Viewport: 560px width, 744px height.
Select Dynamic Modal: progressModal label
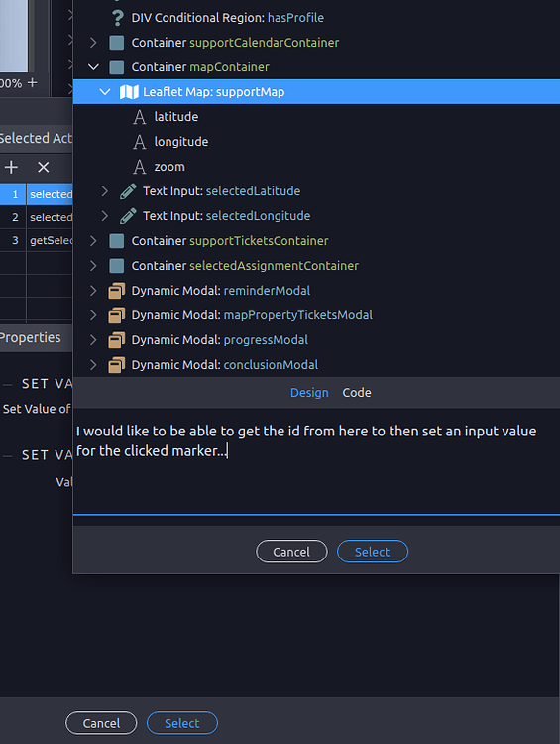pos(220,340)
